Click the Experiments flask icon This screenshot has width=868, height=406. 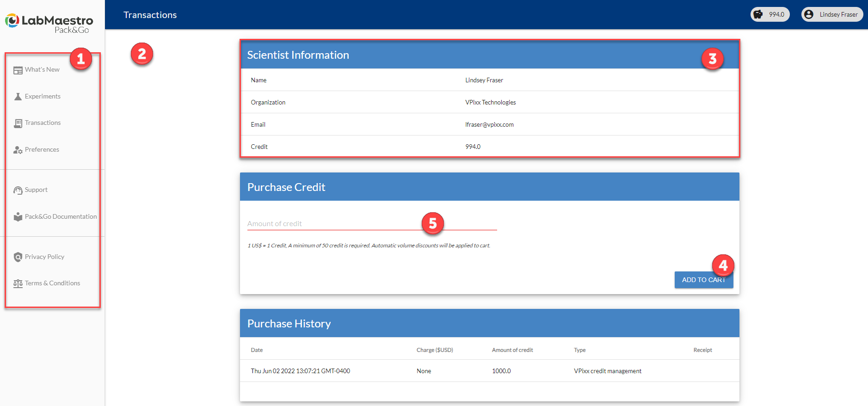(18, 97)
